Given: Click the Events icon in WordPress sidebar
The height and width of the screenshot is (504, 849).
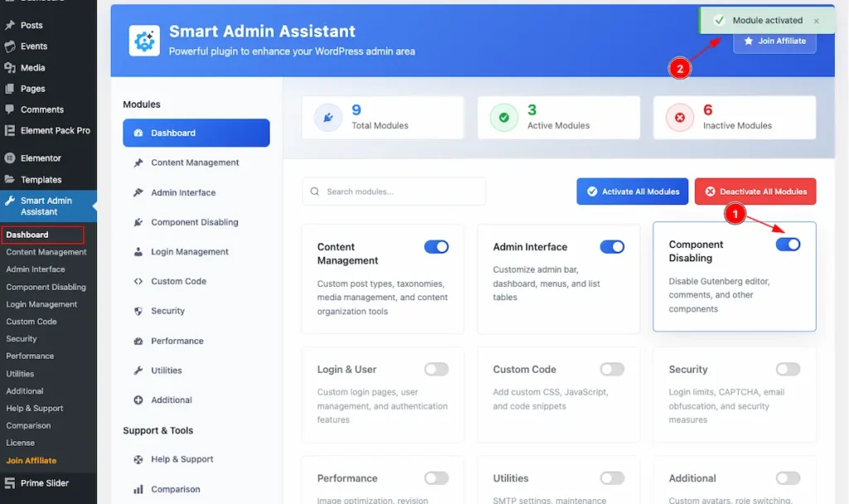Looking at the screenshot, I should 10,46.
